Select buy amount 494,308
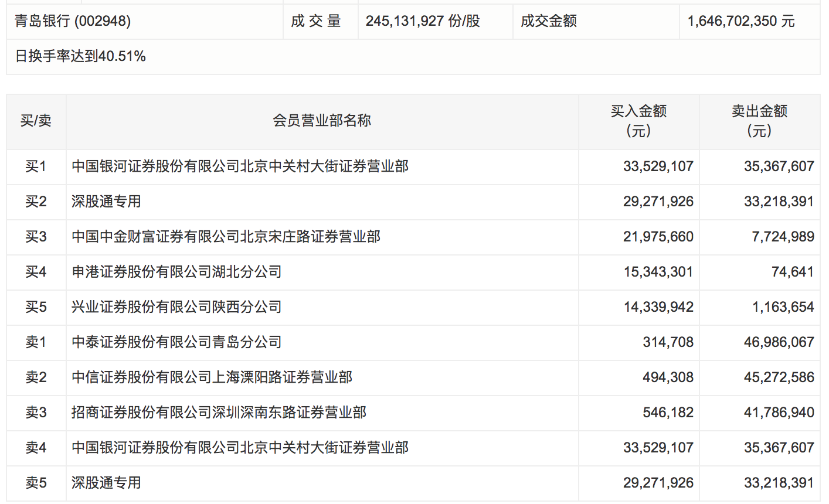Image resolution: width=829 pixels, height=504 pixels. (x=668, y=377)
